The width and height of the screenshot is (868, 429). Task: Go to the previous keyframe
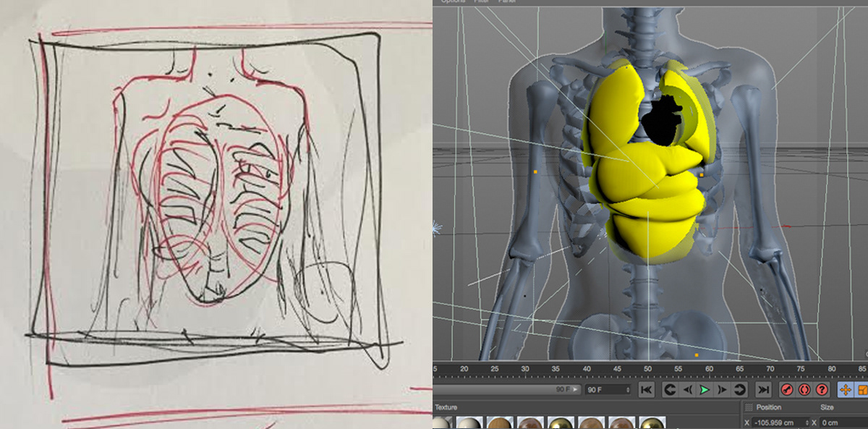[x=671, y=390]
